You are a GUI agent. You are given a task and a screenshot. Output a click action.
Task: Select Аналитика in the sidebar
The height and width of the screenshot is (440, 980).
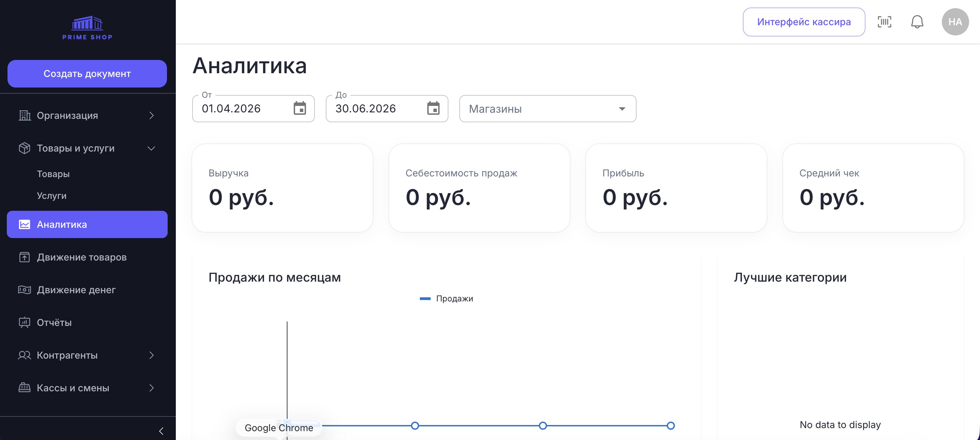(87, 224)
